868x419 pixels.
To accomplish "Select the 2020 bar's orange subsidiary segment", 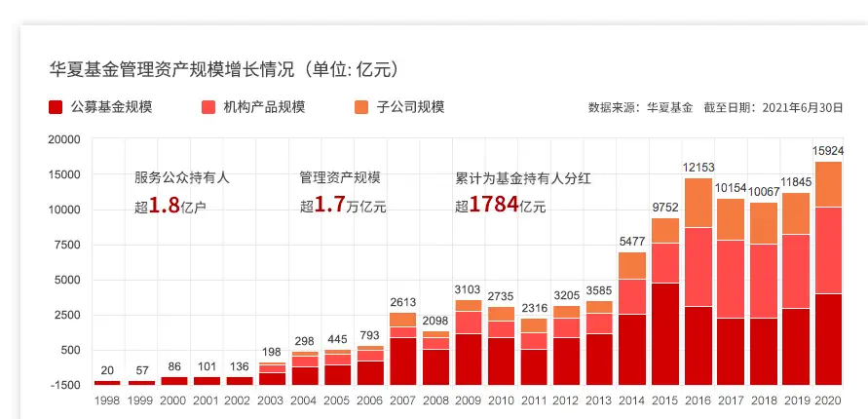I will click(828, 184).
